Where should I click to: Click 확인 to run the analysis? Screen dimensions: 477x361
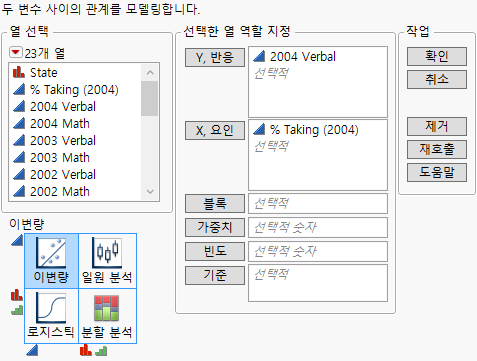(x=437, y=56)
